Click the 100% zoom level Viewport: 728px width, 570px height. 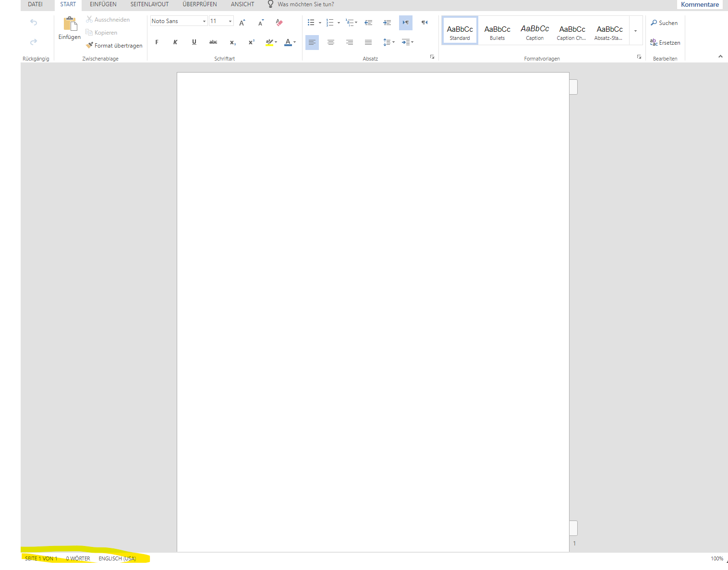pos(717,558)
